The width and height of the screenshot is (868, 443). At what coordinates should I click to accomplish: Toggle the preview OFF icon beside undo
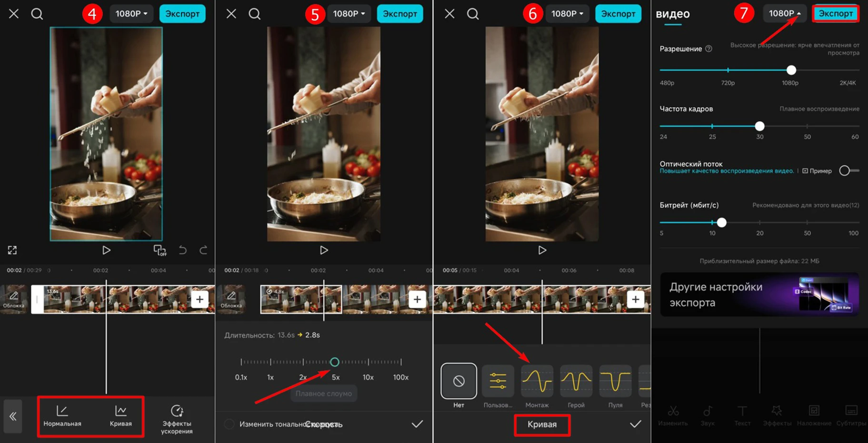coord(160,250)
